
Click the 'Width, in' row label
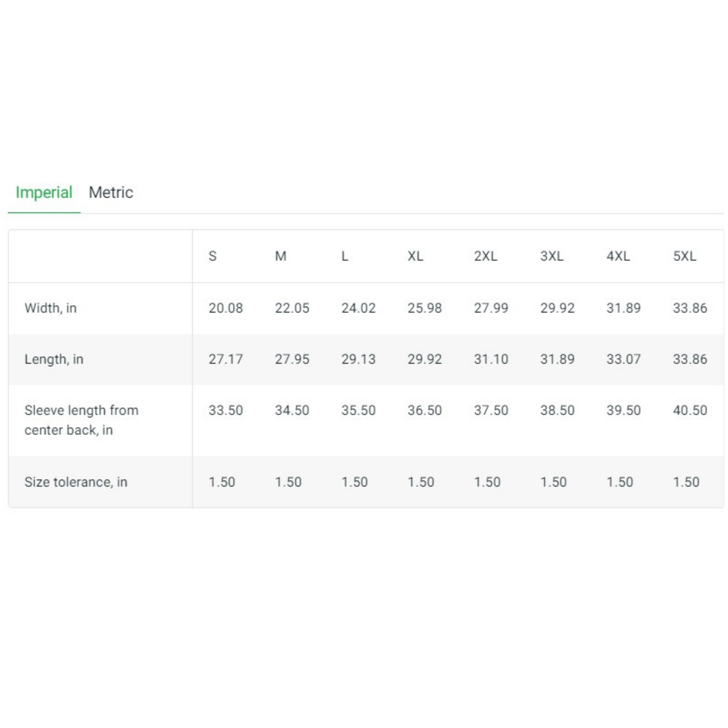pyautogui.click(x=50, y=308)
